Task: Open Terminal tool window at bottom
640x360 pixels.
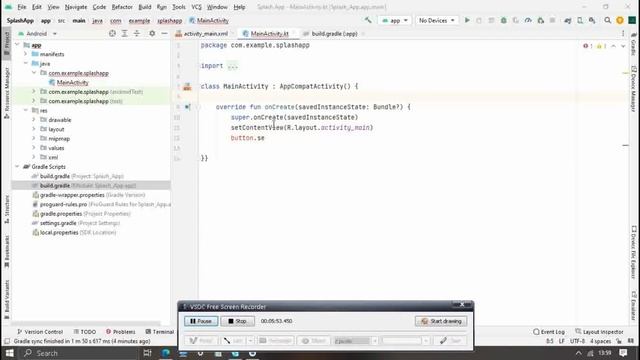Action: 160,332
